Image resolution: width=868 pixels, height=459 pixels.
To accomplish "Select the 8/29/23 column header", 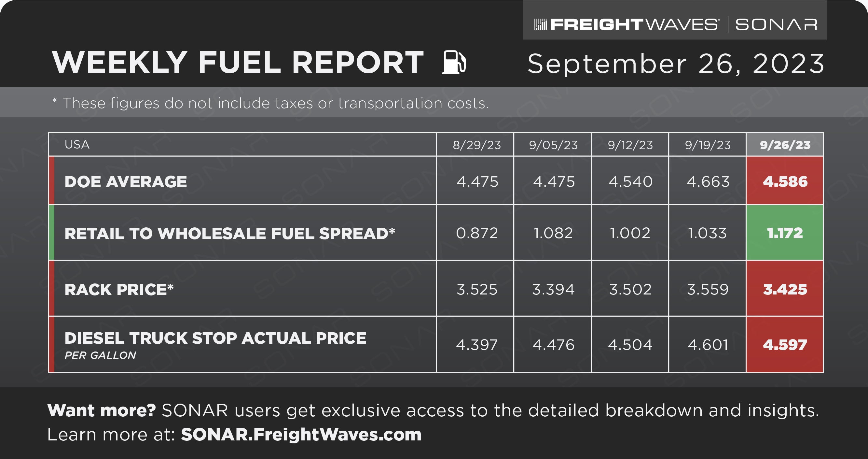I will (x=476, y=145).
